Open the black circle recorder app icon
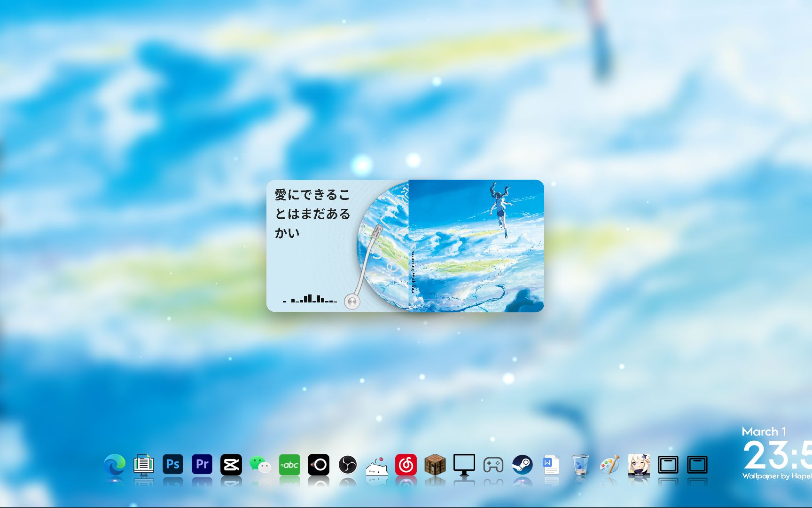The image size is (812, 508). [x=319, y=465]
